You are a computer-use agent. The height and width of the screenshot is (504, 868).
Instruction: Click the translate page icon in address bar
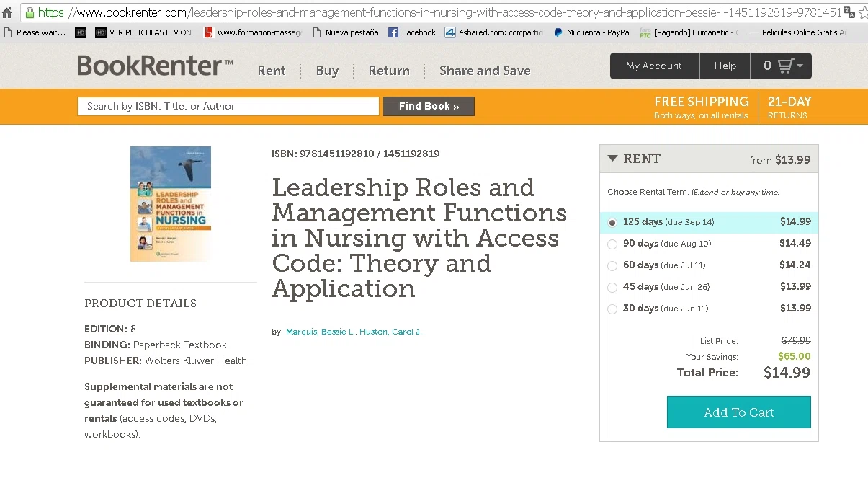coord(849,12)
